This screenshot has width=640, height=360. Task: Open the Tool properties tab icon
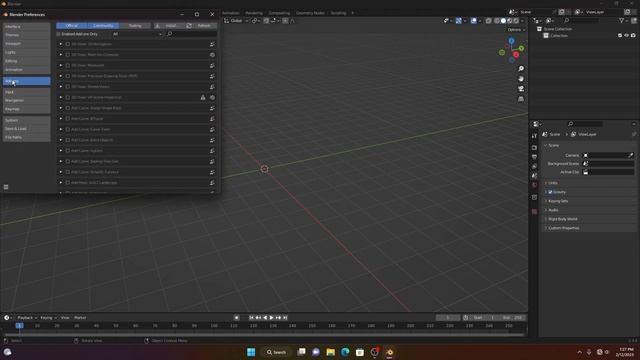point(534,136)
